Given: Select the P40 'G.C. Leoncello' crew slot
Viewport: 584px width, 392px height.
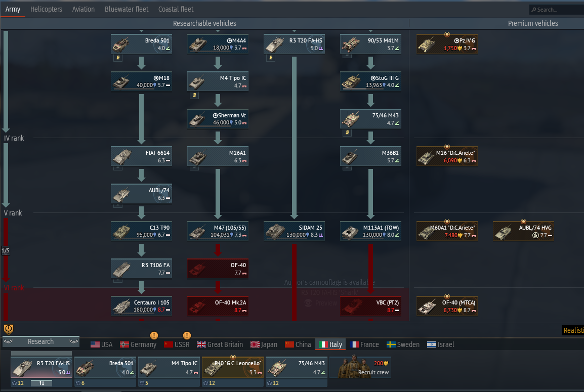Looking at the screenshot, I should click(x=232, y=367).
